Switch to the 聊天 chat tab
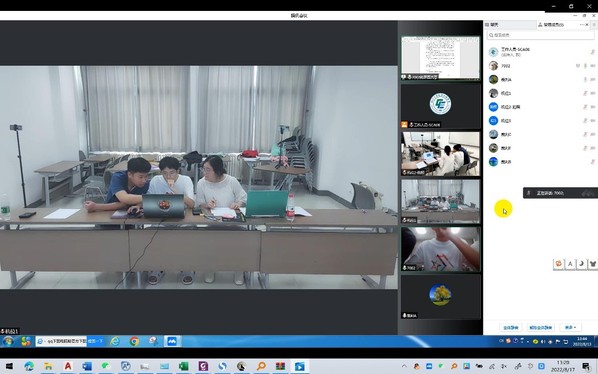 pyautogui.click(x=494, y=25)
